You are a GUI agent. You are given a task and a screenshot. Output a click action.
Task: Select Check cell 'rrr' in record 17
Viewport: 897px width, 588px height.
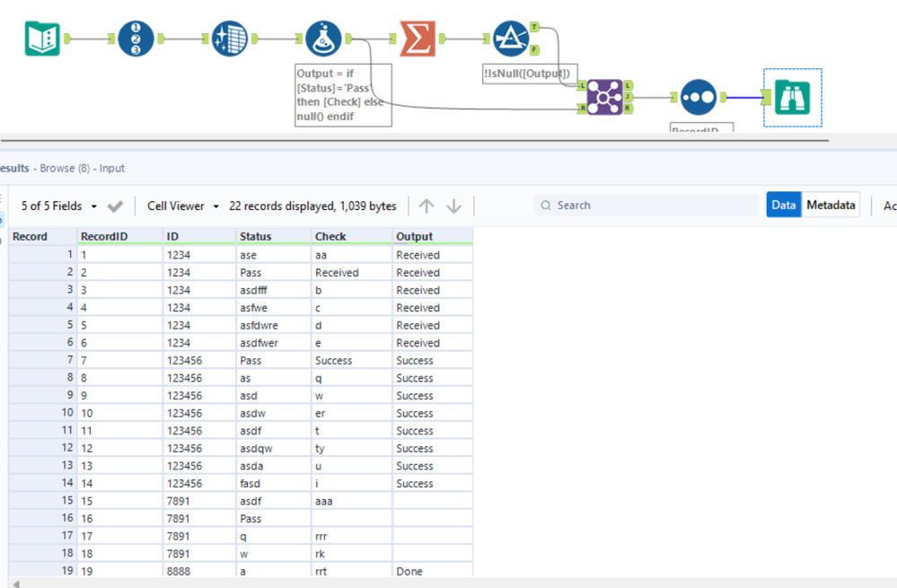(352, 536)
